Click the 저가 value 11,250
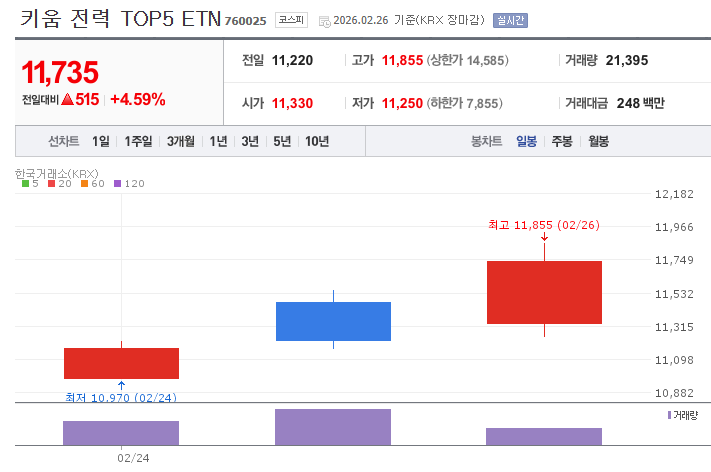 tap(402, 103)
